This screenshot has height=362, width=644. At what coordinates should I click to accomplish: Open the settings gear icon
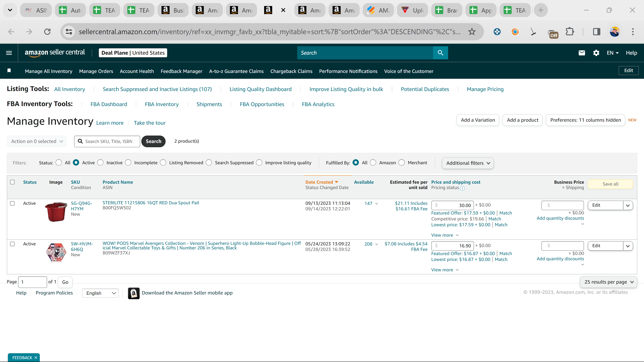pyautogui.click(x=596, y=53)
